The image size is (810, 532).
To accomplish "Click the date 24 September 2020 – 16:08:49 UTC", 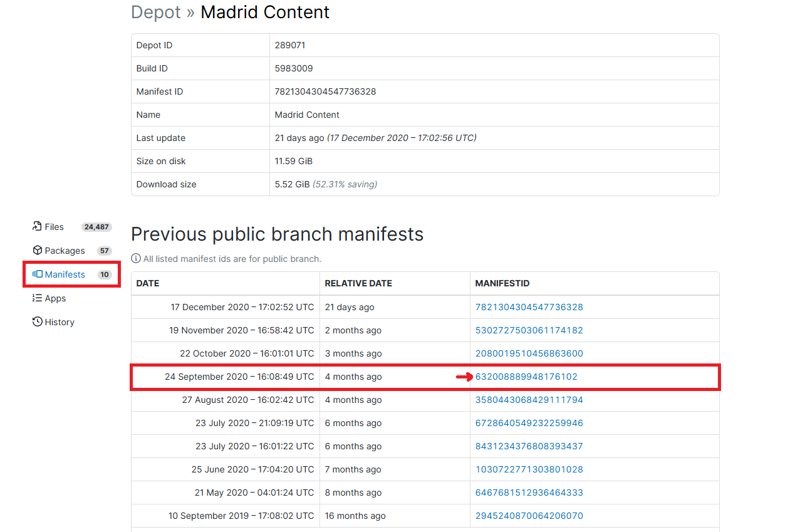I will point(239,377).
